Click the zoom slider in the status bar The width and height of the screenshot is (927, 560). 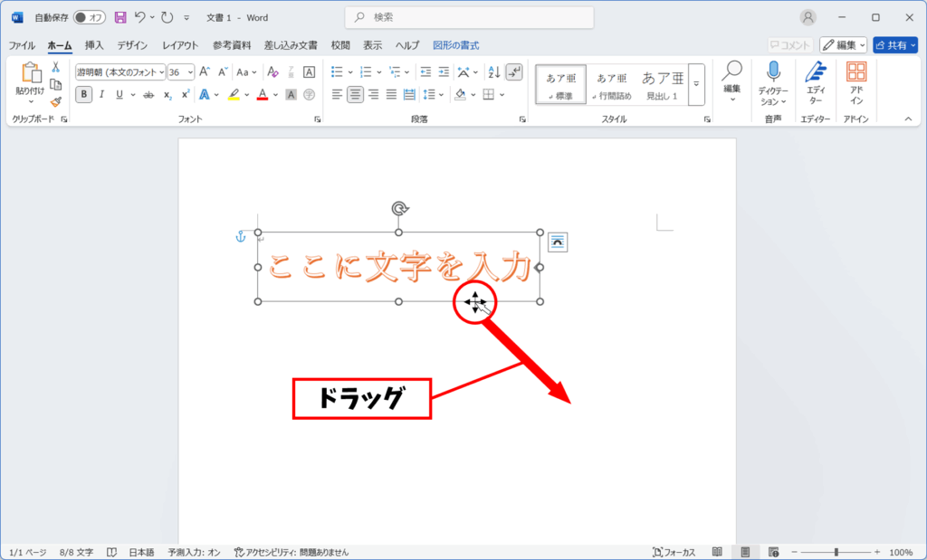[x=836, y=552]
